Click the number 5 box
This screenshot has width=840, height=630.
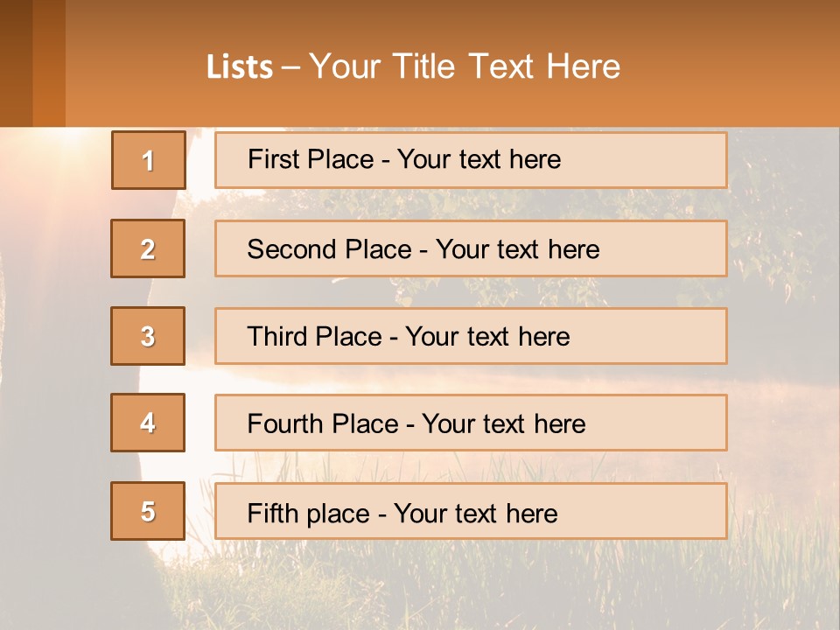coord(148,511)
